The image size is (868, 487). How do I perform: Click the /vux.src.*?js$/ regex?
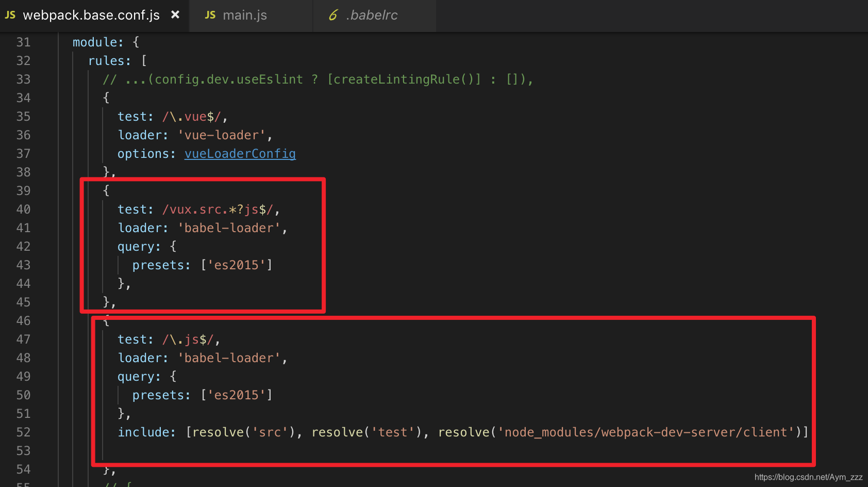pos(218,209)
